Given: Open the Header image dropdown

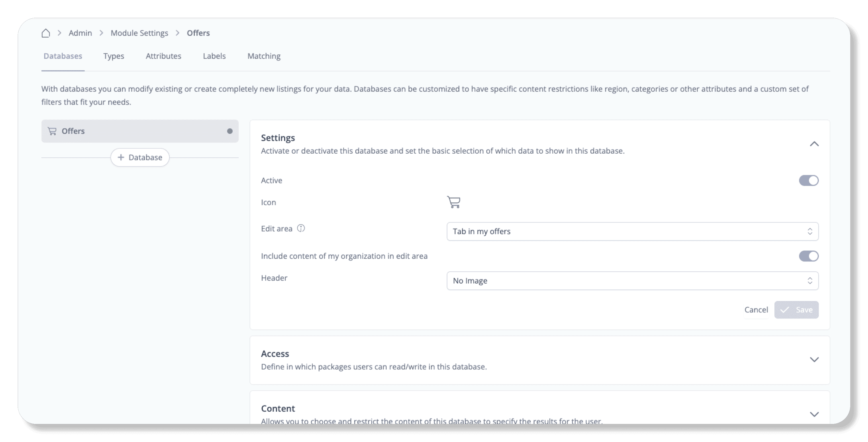Looking at the screenshot, I should point(632,281).
